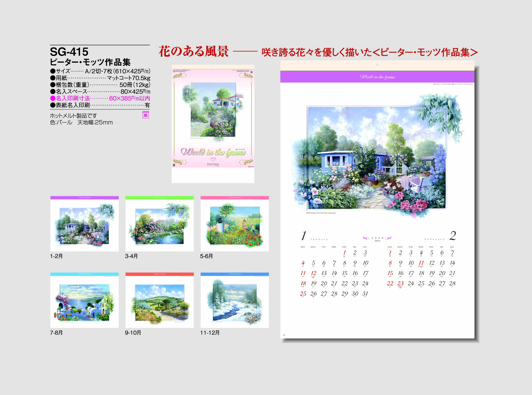This screenshot has width=532, height=395.
Task: Click the SUN header above January
Action: [303, 247]
